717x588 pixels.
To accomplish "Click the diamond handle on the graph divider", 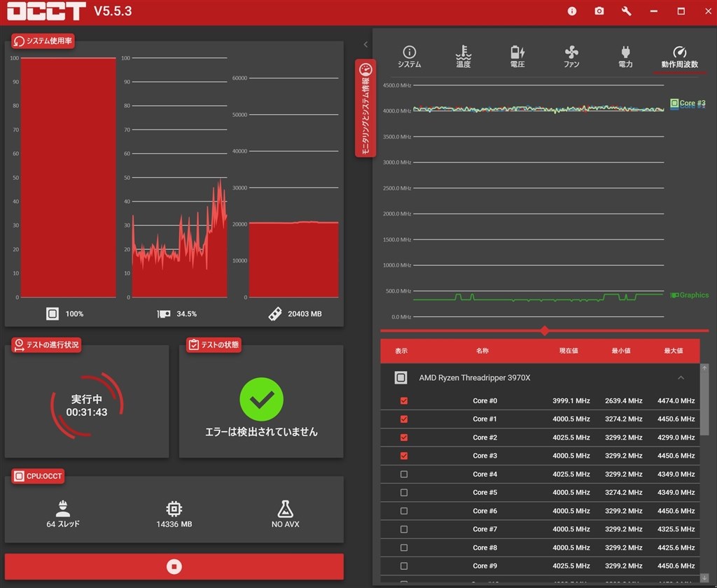I will [x=544, y=330].
